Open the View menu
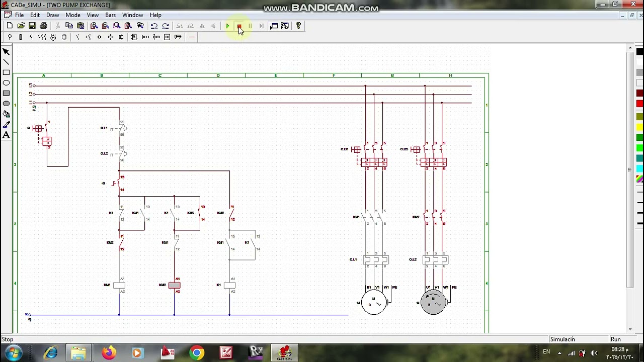644x362 pixels. pyautogui.click(x=93, y=15)
